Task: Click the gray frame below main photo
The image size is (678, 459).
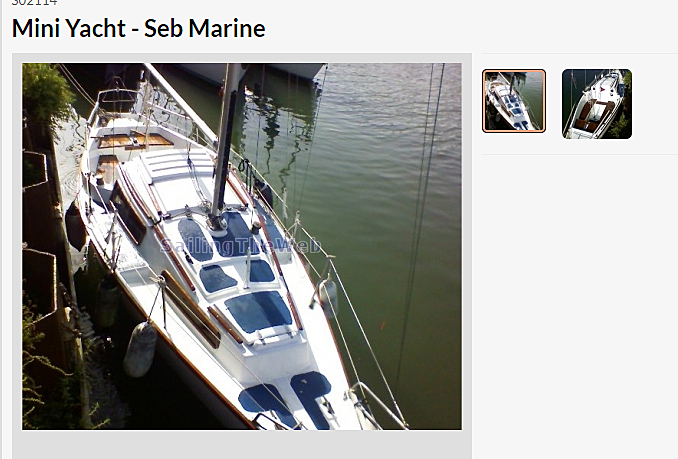Action: (242, 444)
